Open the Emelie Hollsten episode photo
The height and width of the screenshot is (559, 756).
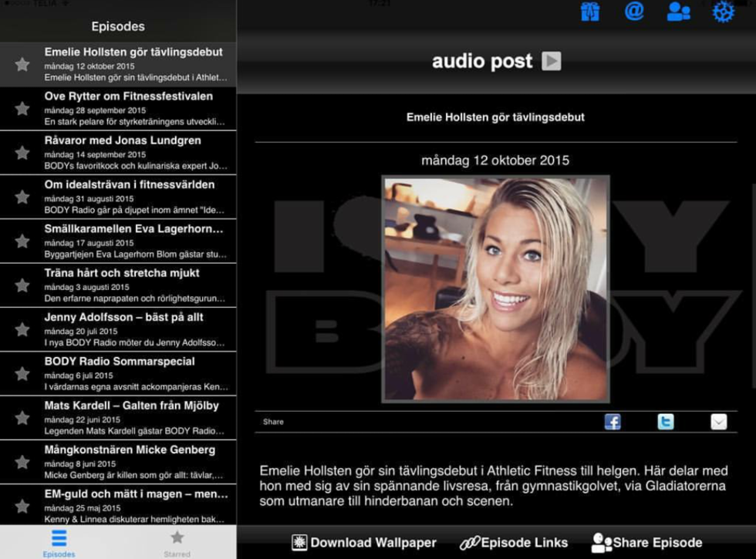pyautogui.click(x=496, y=289)
